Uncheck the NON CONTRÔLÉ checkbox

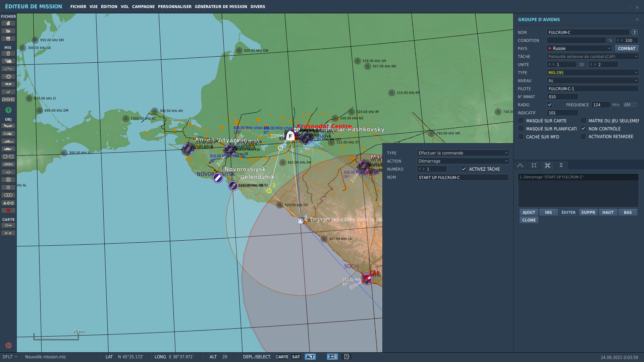[x=583, y=128]
